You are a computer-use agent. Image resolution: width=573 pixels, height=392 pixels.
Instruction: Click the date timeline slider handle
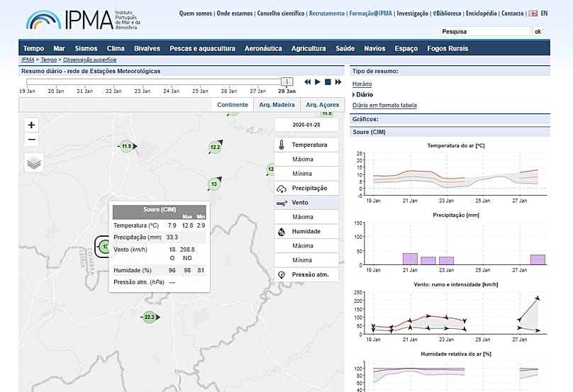pyautogui.click(x=286, y=82)
